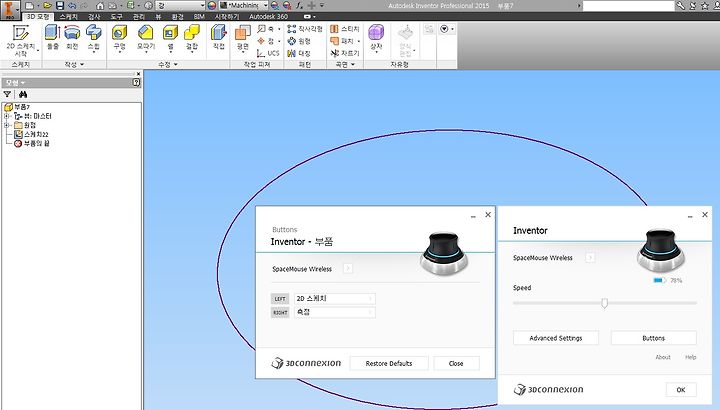Open SpaceMouse Wireless arrow in Buttons dialog
The image size is (720, 410).
pos(348,268)
